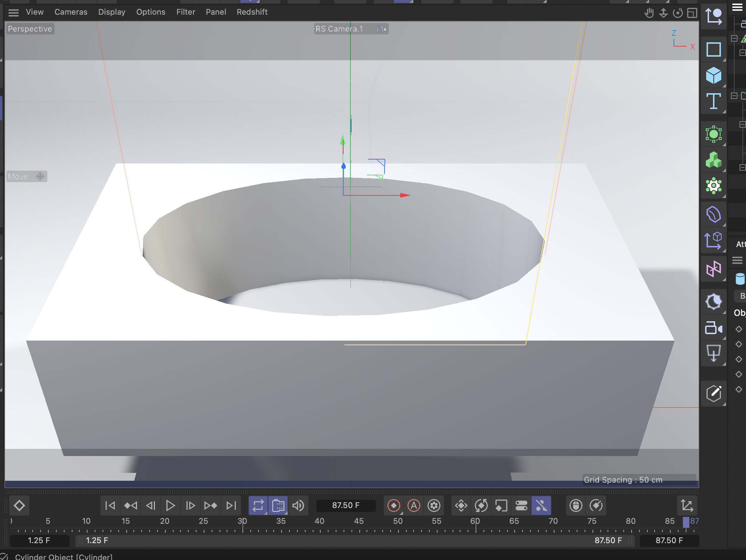Select the Cube primitive tool

point(714,75)
